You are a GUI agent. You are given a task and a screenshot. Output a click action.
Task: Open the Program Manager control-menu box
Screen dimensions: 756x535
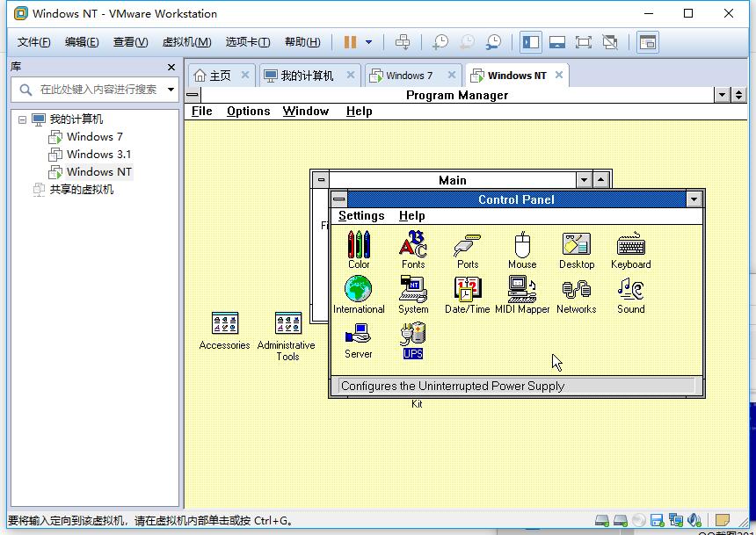[193, 95]
